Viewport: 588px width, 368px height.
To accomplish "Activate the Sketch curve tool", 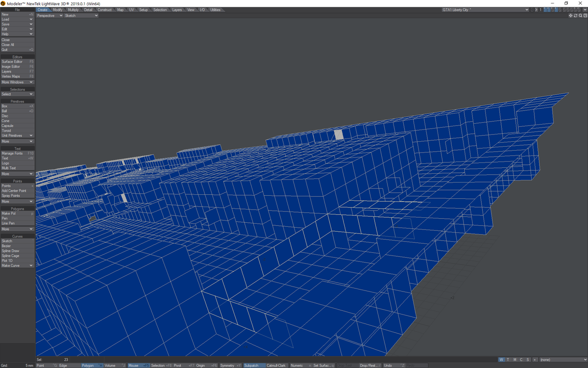I will click(17, 241).
